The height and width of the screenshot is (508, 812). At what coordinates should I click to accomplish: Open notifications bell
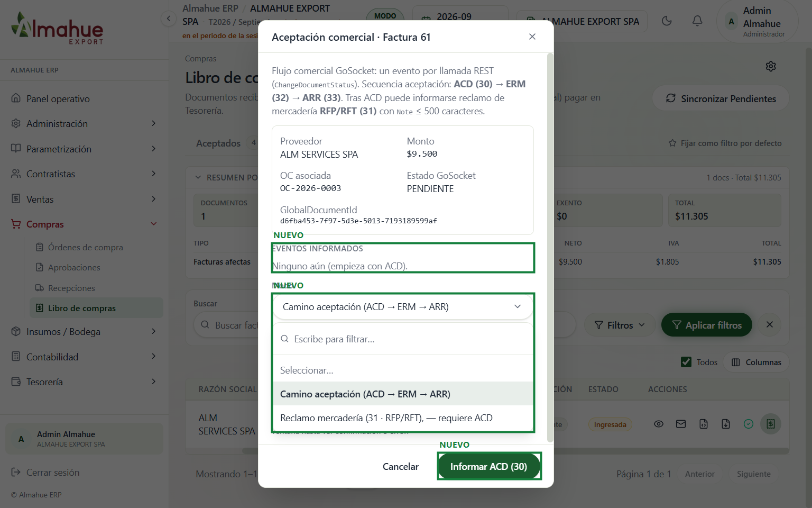point(697,21)
